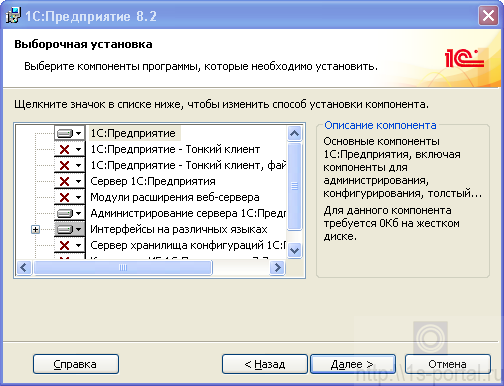Open install-state dropdown for 1С:Предприятие row

(x=70, y=133)
